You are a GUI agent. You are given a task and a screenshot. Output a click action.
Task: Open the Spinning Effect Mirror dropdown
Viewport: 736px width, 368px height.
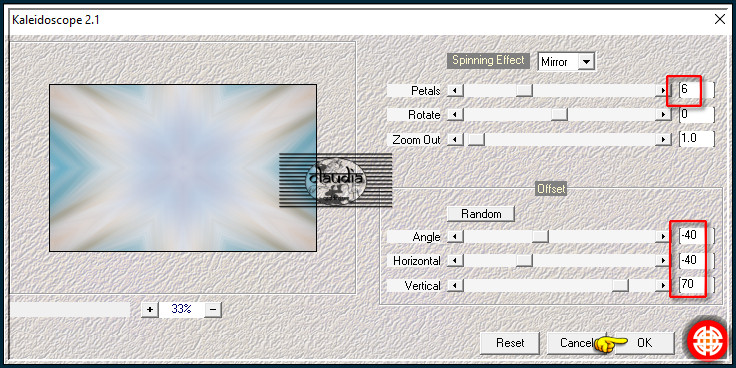[x=586, y=61]
